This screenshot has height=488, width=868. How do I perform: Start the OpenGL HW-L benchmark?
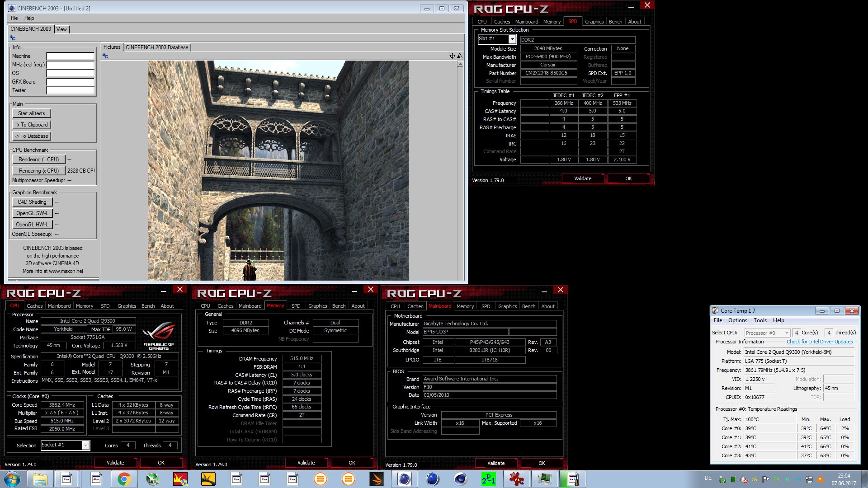[x=32, y=225]
